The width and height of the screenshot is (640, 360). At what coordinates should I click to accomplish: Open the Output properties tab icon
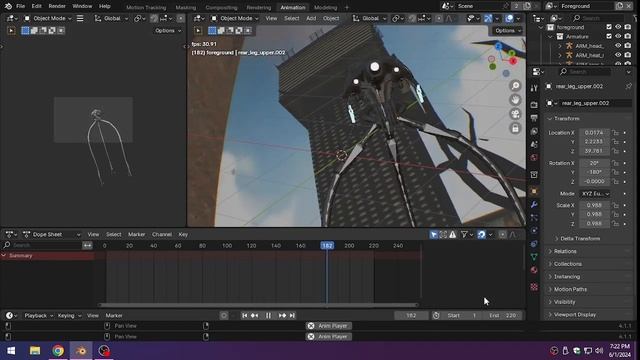point(534,118)
